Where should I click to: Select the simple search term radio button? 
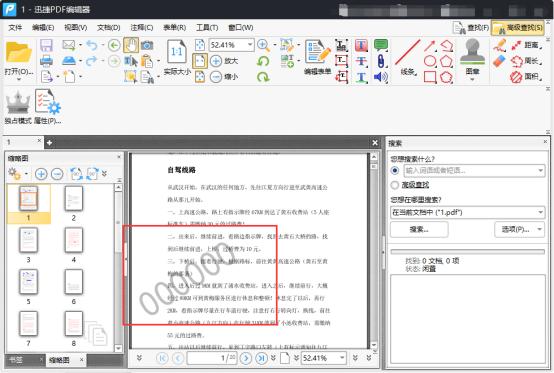(x=395, y=170)
